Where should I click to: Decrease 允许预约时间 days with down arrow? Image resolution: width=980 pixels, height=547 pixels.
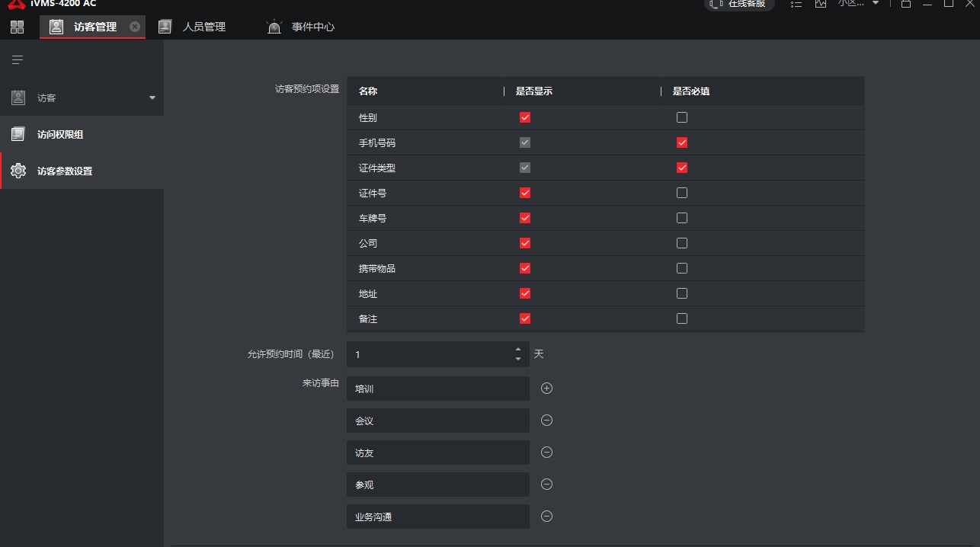518,359
